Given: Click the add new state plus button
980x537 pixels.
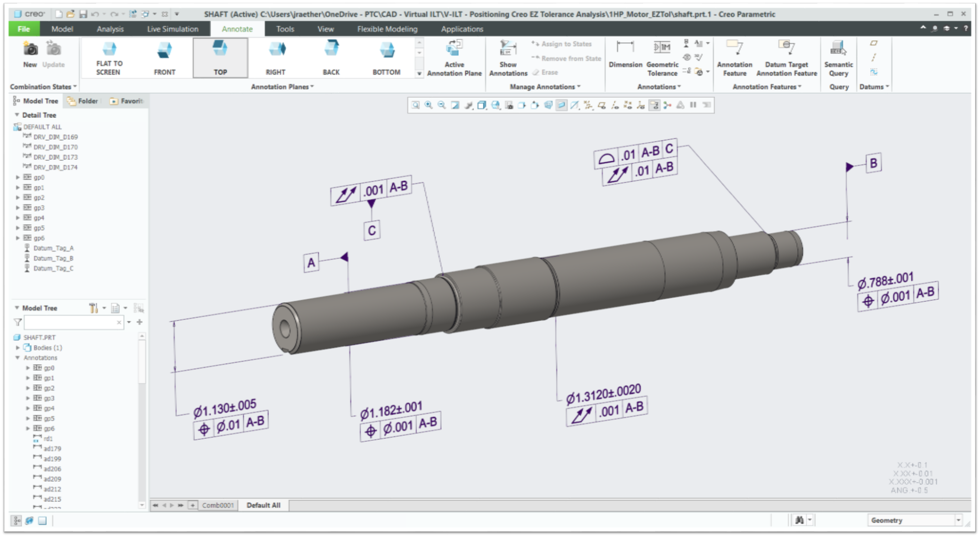Looking at the screenshot, I should click(192, 505).
